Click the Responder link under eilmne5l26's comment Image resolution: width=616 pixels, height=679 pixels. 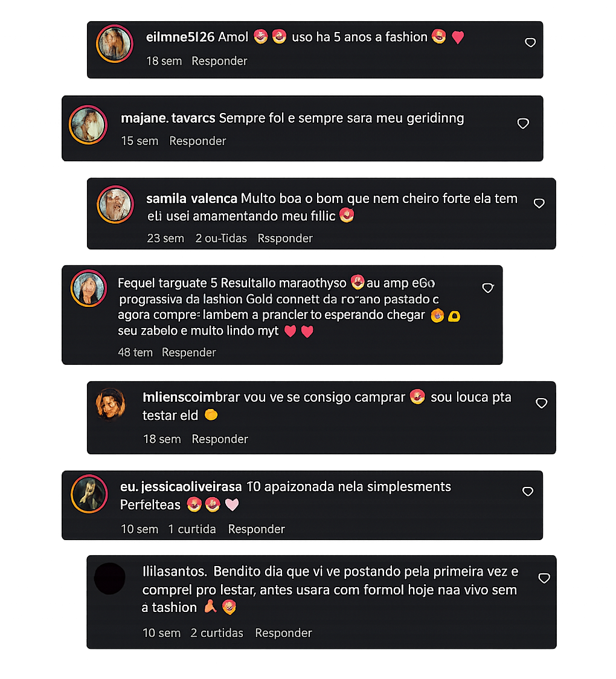coord(219,61)
